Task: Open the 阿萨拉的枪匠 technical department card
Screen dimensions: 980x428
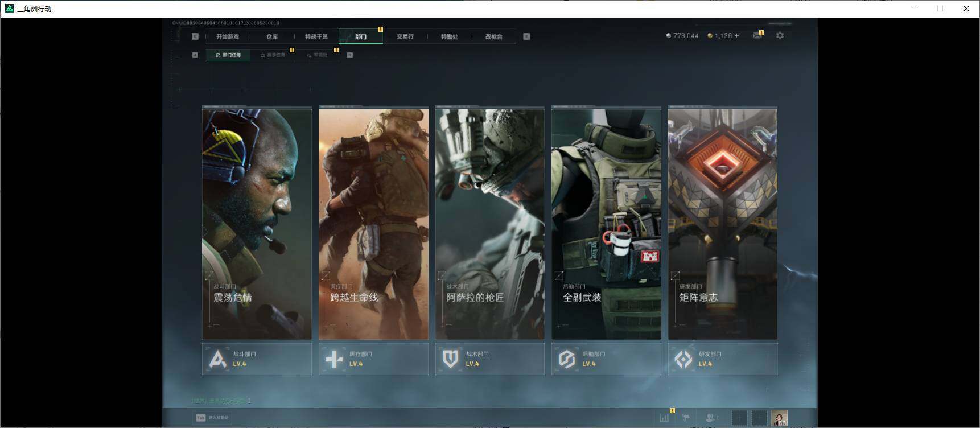Action: (490, 224)
